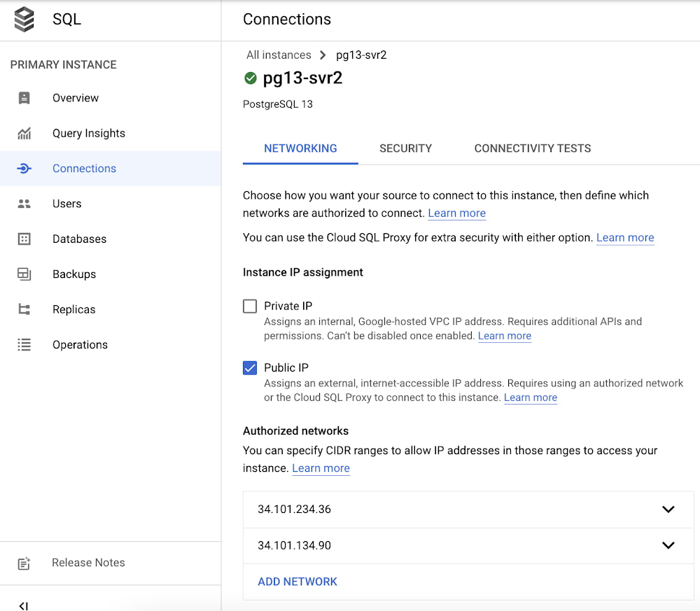Click the Users people icon

[24, 204]
